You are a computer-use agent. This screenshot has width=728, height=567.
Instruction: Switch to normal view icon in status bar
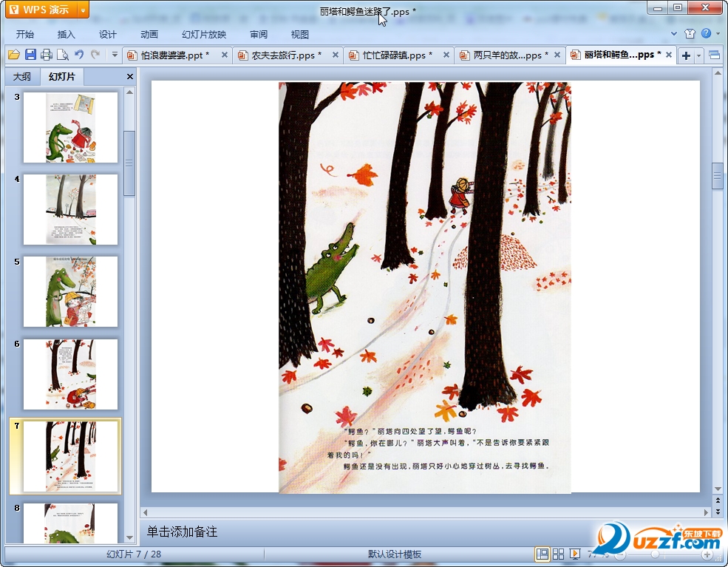(x=542, y=554)
